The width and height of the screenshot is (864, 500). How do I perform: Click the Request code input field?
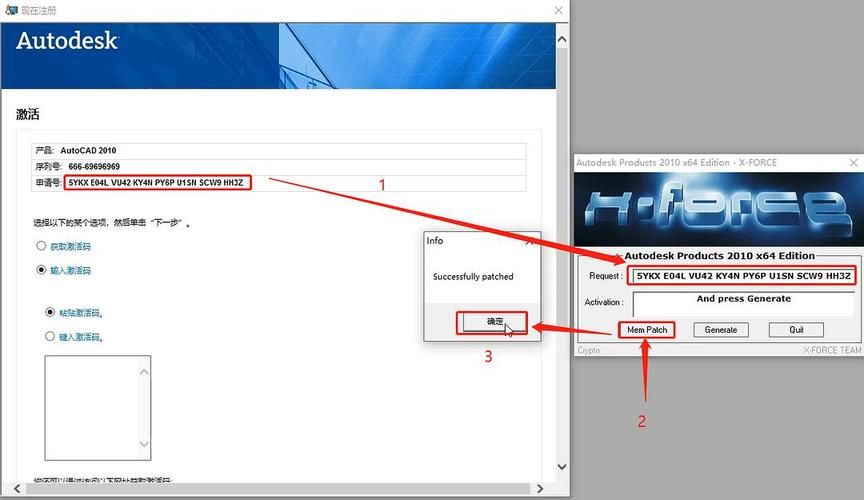744,275
